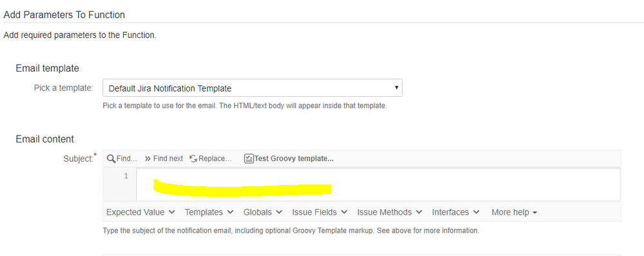
Task: Click Test Groovy template... link
Action: (x=294, y=159)
